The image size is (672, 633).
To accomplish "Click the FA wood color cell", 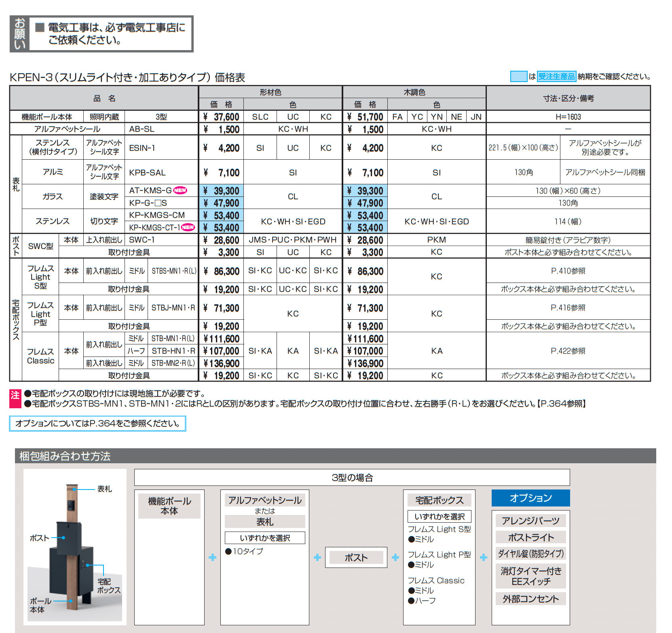I will pos(397,117).
